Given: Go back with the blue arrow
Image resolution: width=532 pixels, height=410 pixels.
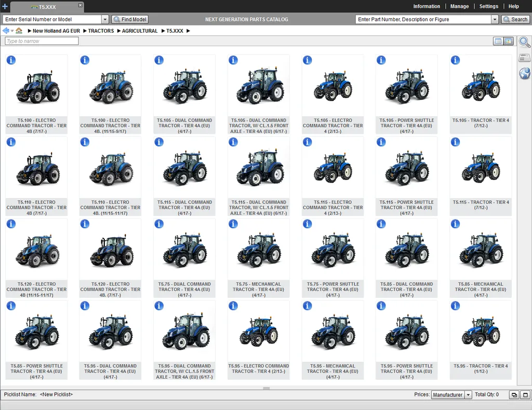Looking at the screenshot, I should 6,31.
